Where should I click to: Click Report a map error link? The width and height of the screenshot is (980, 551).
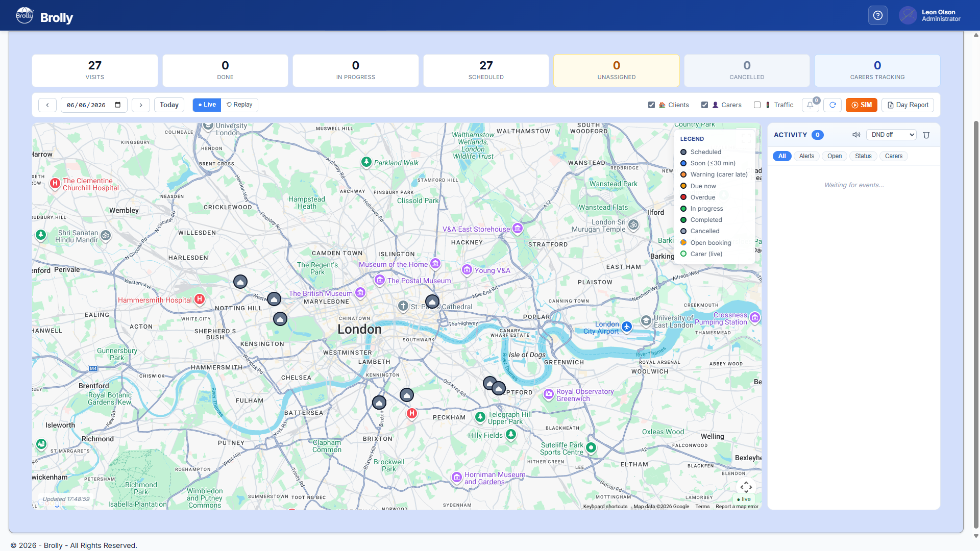coord(737,507)
